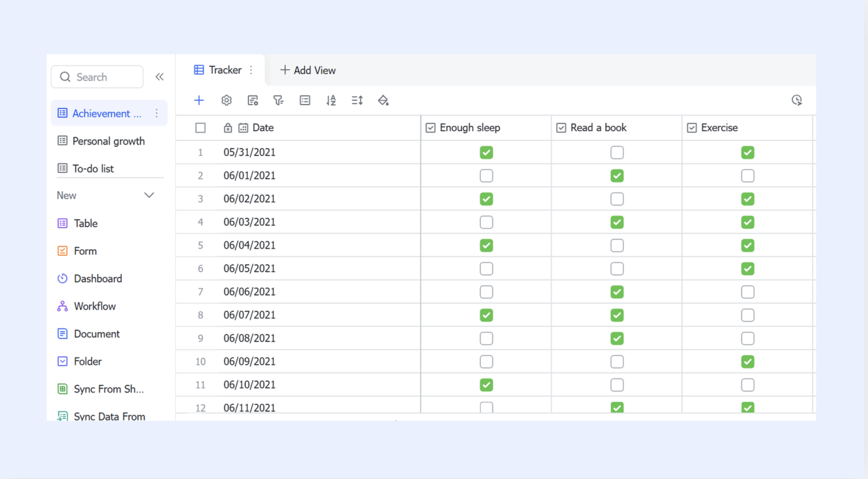Open the filter funnel icon

(x=278, y=100)
